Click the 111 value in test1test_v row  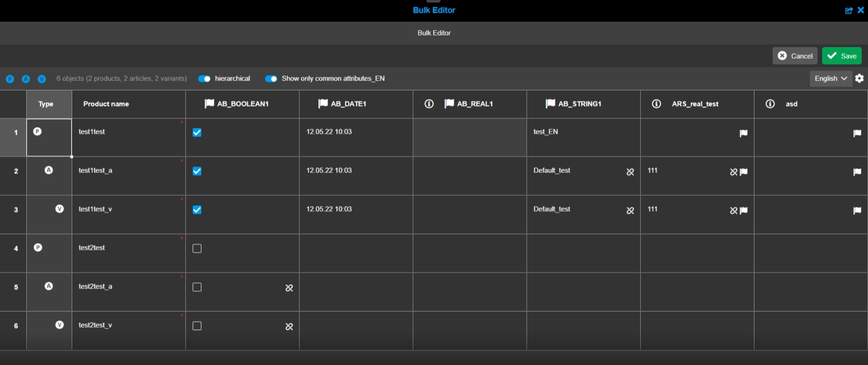click(653, 209)
